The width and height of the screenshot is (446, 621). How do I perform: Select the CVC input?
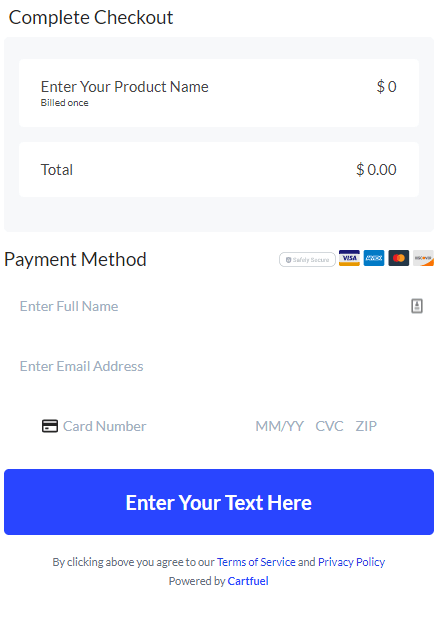pyautogui.click(x=329, y=426)
